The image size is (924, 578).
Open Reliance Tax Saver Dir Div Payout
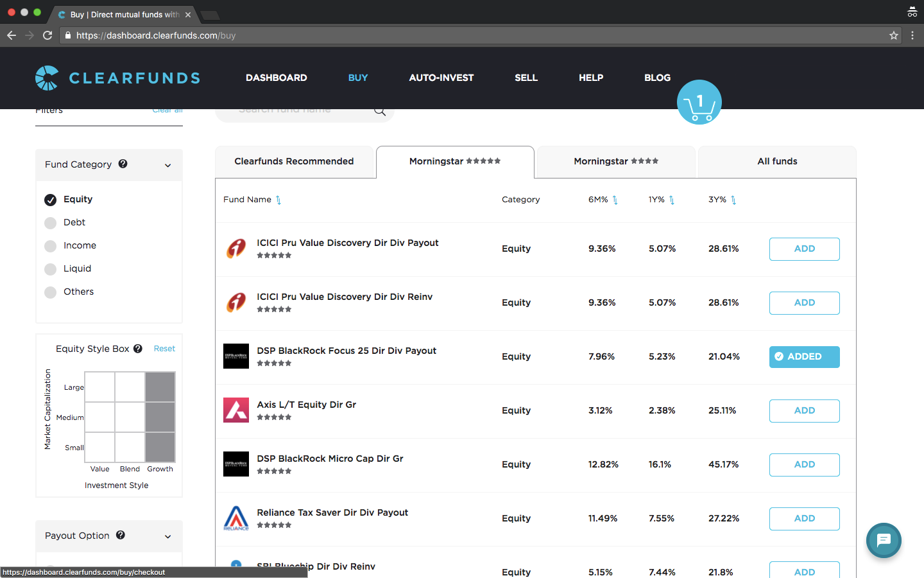pyautogui.click(x=332, y=512)
